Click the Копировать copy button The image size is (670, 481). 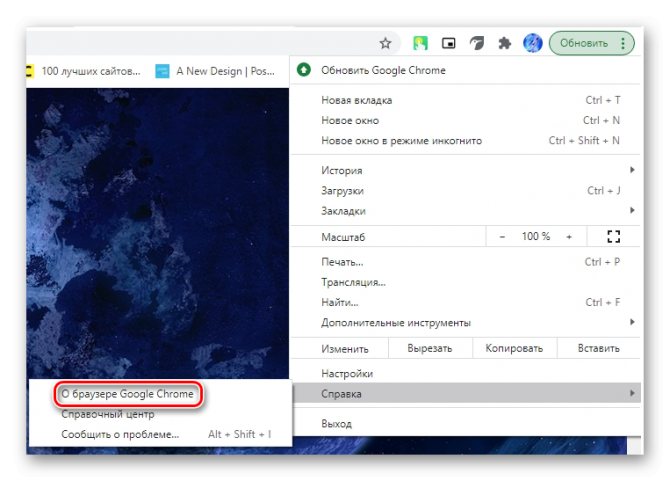(x=514, y=349)
